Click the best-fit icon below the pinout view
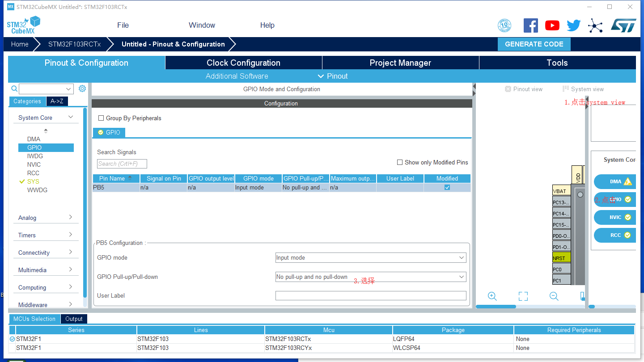 [x=523, y=296]
